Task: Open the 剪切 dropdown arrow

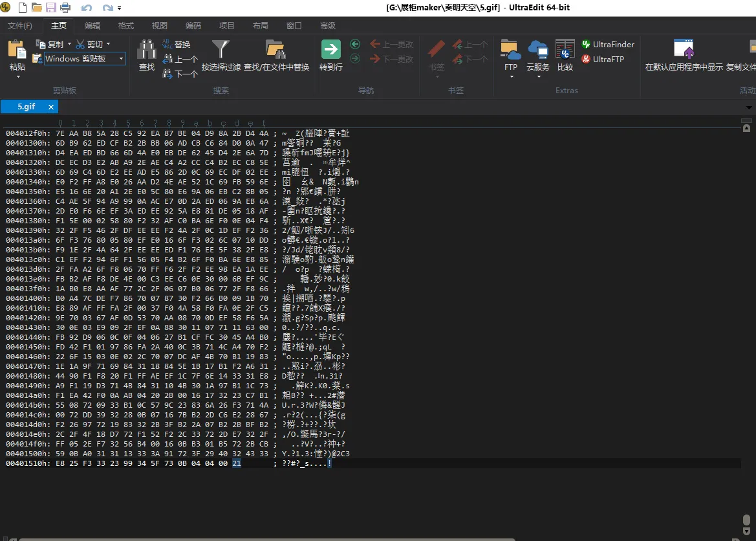Action: [x=109, y=44]
